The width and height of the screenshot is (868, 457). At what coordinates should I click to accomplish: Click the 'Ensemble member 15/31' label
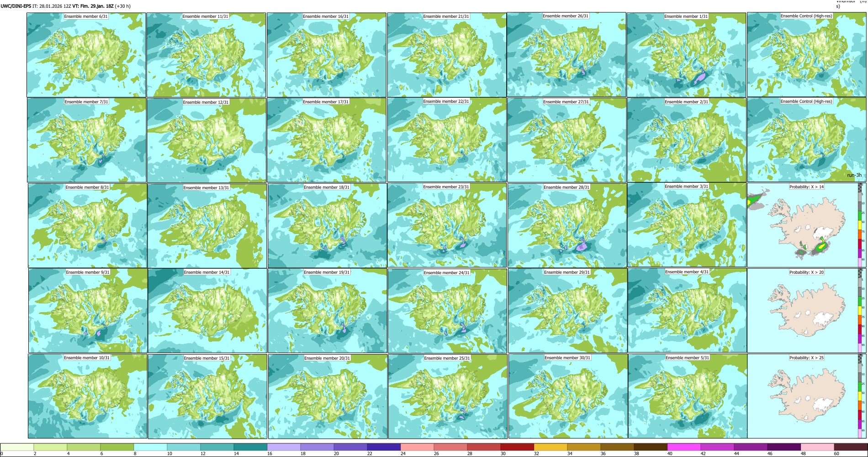(207, 358)
